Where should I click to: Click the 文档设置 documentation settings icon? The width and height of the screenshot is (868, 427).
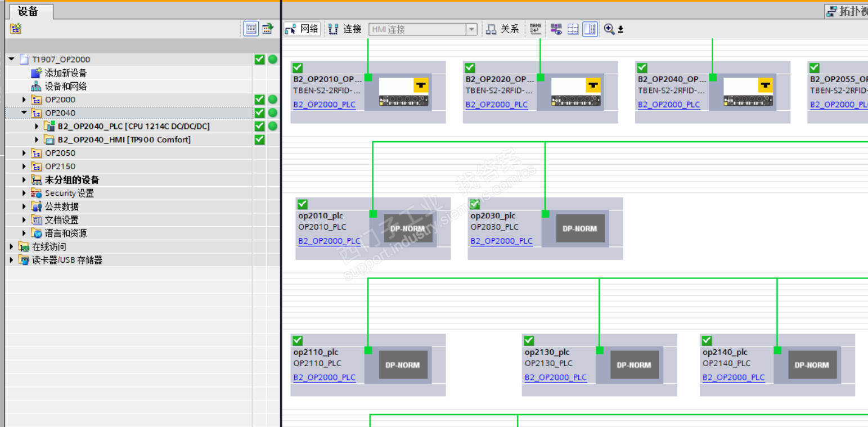tap(37, 220)
